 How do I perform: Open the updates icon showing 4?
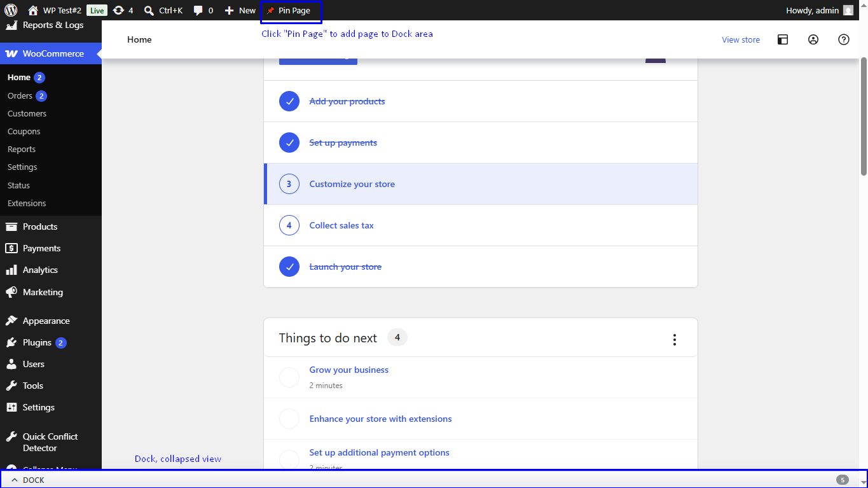click(x=123, y=10)
